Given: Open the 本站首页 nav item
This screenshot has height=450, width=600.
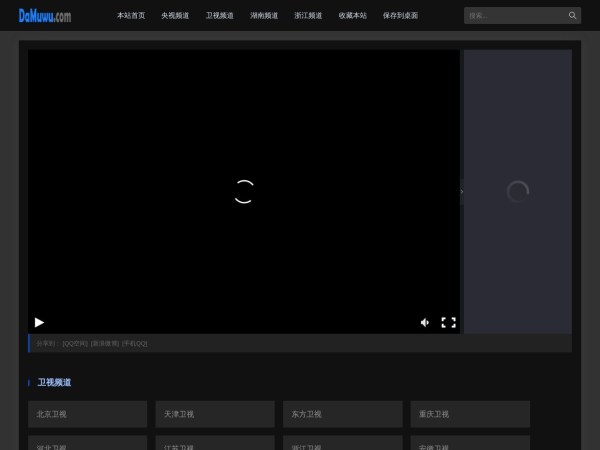Looking at the screenshot, I should pos(131,16).
